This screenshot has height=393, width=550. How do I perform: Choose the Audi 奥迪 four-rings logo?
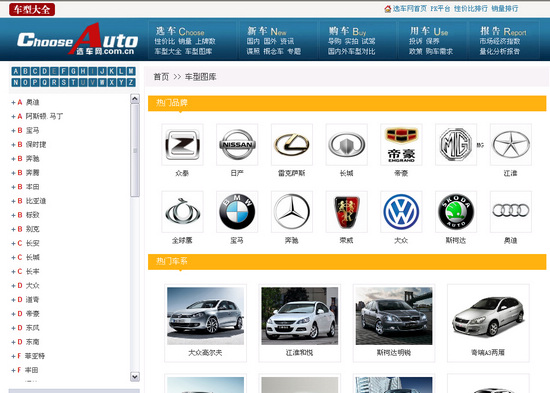pyautogui.click(x=511, y=212)
